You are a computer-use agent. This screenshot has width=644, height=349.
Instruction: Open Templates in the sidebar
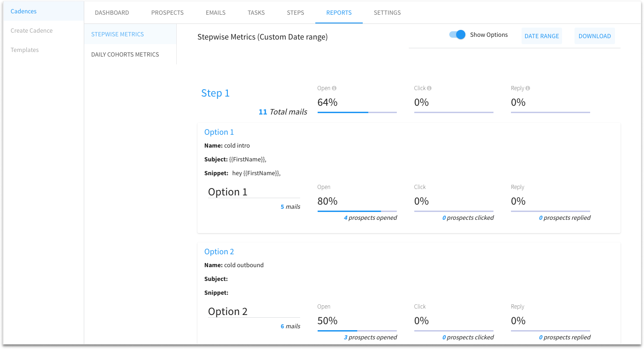[25, 50]
